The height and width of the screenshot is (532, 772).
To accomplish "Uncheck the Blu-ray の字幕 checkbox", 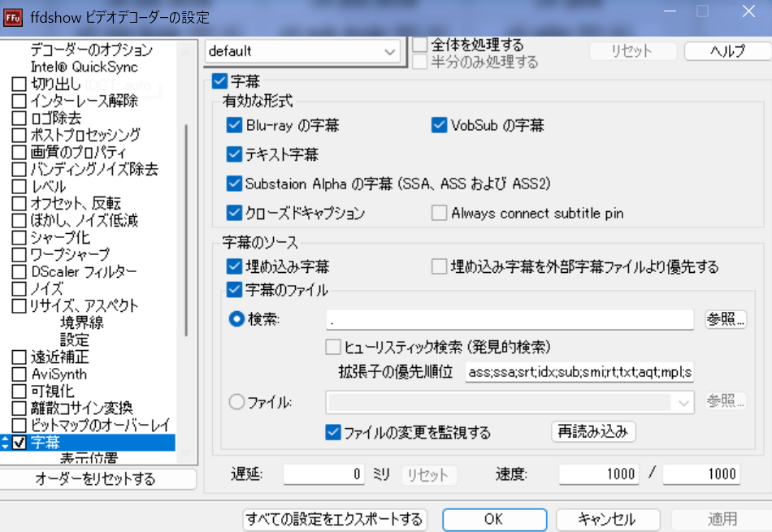I will [x=235, y=126].
